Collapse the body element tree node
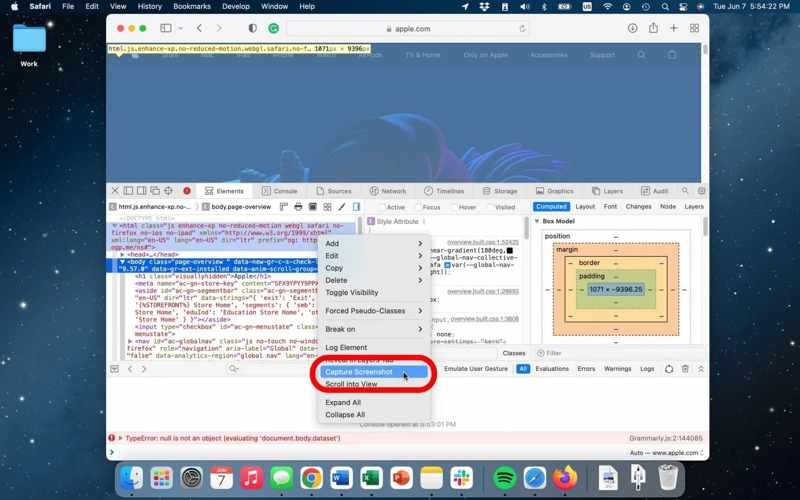This screenshot has height=500, width=800. point(123,262)
